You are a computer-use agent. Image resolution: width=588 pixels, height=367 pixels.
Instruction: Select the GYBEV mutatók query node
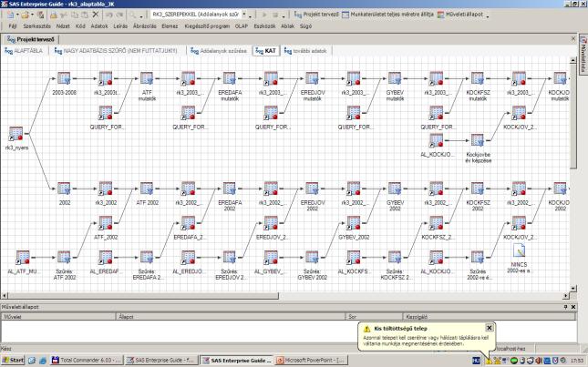395,78
